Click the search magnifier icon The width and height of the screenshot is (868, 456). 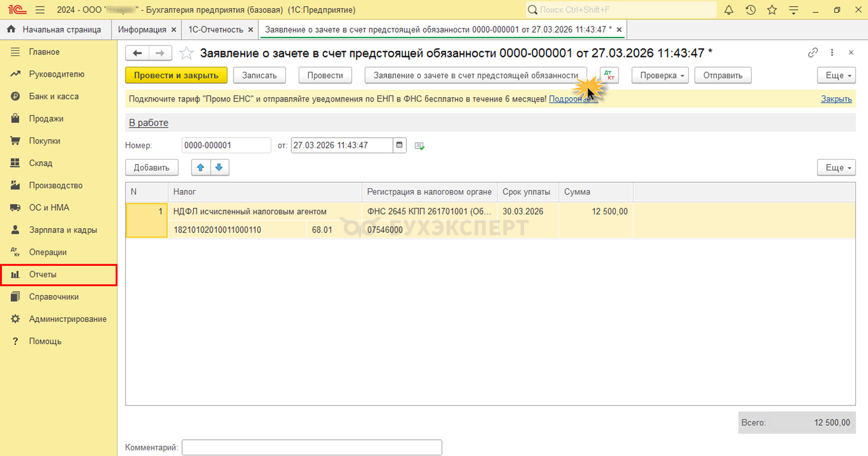click(533, 10)
